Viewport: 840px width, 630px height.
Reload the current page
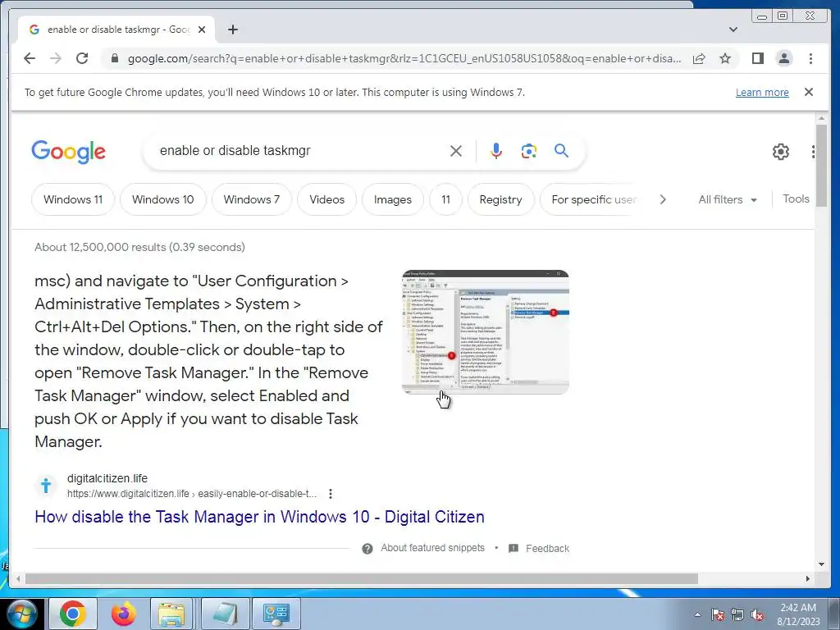click(x=82, y=58)
